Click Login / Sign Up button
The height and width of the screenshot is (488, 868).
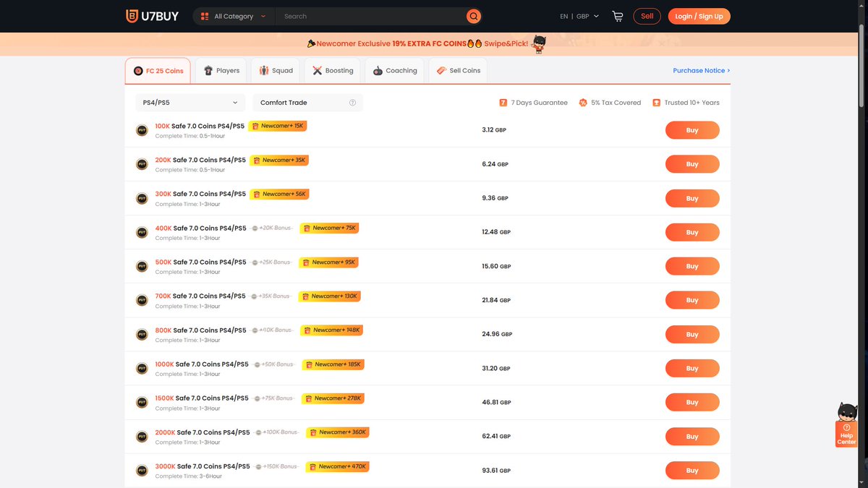[x=699, y=15]
